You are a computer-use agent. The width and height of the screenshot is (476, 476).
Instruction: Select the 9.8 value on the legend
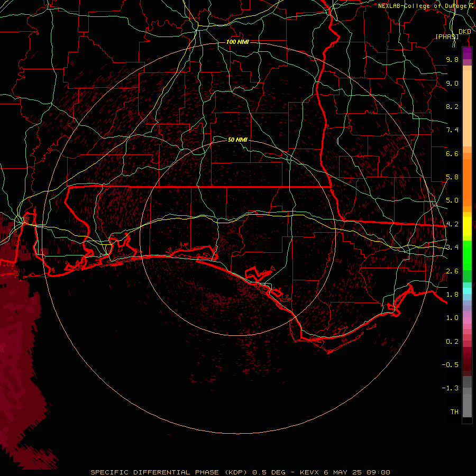pos(452,59)
